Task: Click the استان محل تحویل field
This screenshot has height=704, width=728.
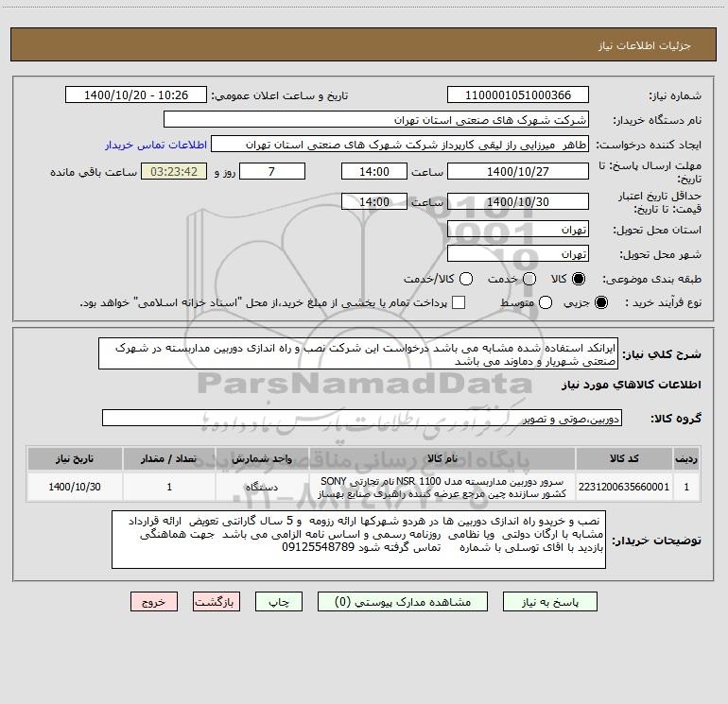Action: [518, 230]
